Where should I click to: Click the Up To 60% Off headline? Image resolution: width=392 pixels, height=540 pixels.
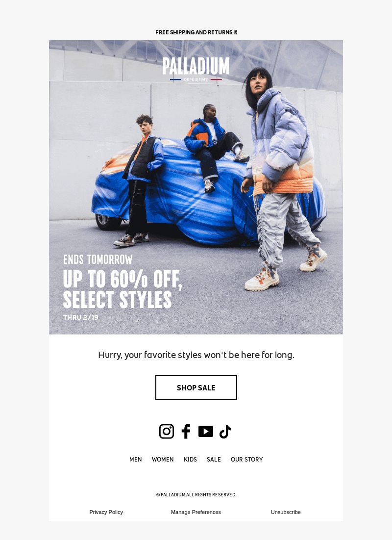coord(122,289)
